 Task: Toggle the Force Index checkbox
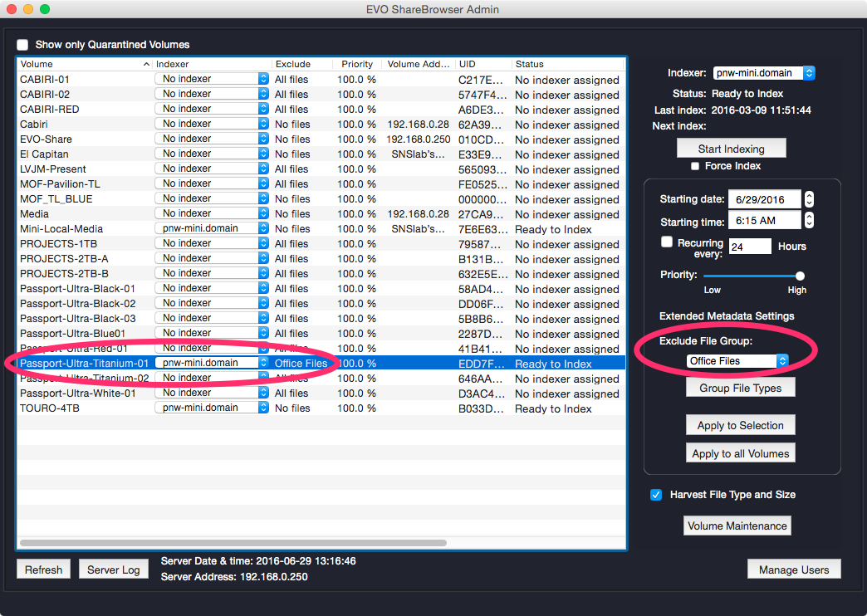(x=695, y=166)
